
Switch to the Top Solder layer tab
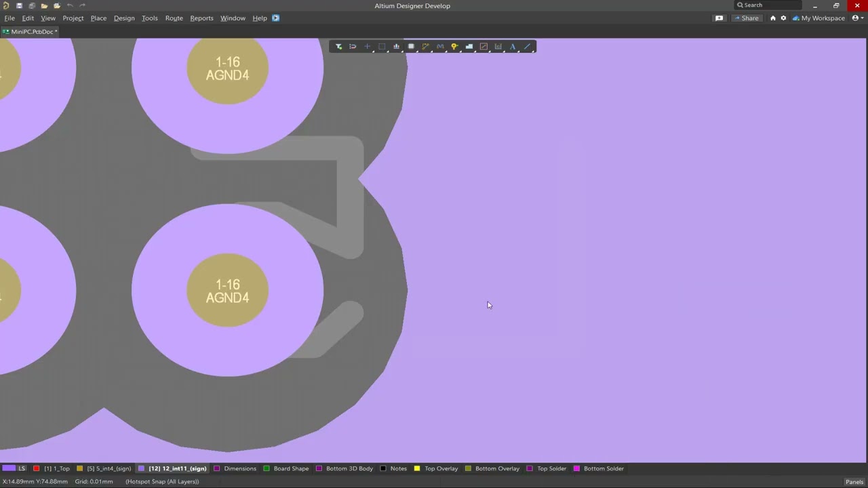pos(547,468)
